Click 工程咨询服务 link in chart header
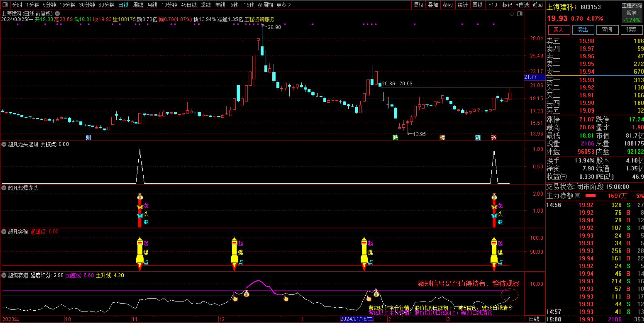This screenshot has height=323, width=644. (x=259, y=20)
